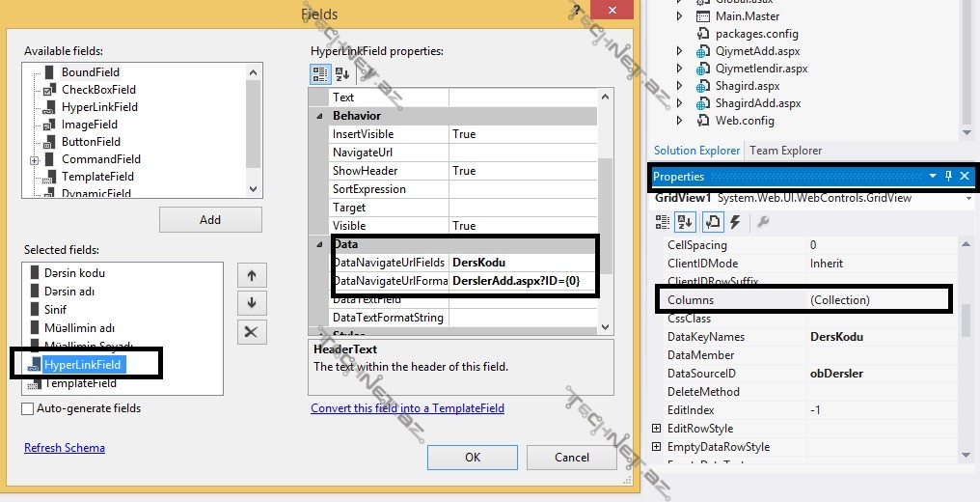
Task: Remove selected field with the X button
Action: pyautogui.click(x=251, y=332)
